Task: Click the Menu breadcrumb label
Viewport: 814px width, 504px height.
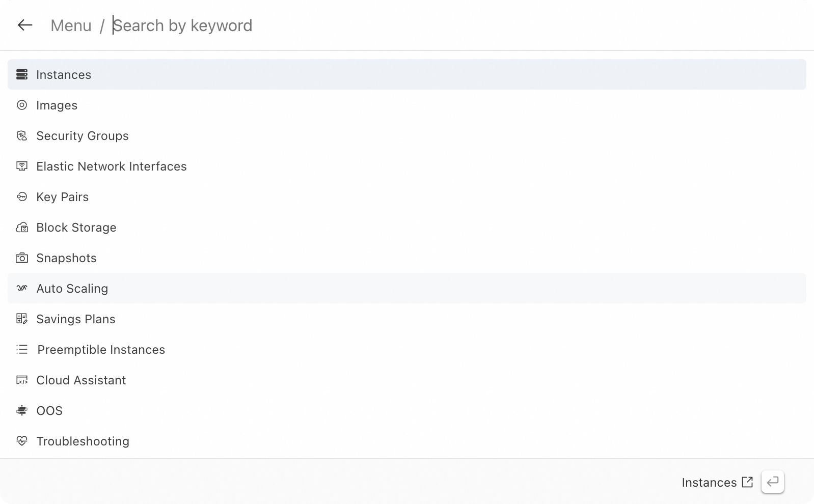Action: [71, 25]
